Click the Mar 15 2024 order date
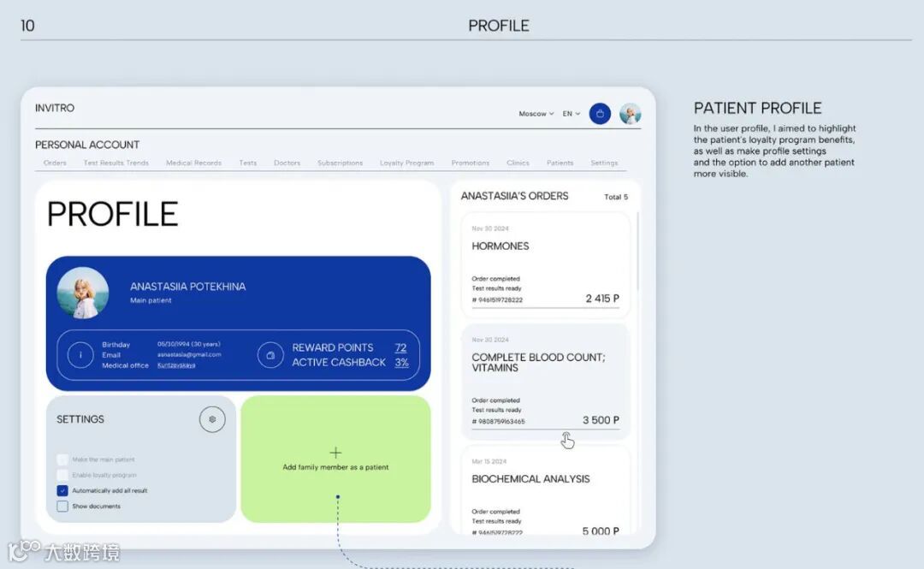This screenshot has width=924, height=569. (489, 462)
